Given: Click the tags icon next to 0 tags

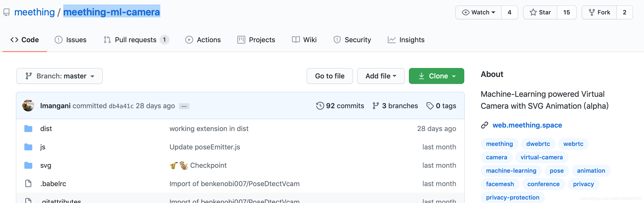Looking at the screenshot, I should tap(430, 106).
